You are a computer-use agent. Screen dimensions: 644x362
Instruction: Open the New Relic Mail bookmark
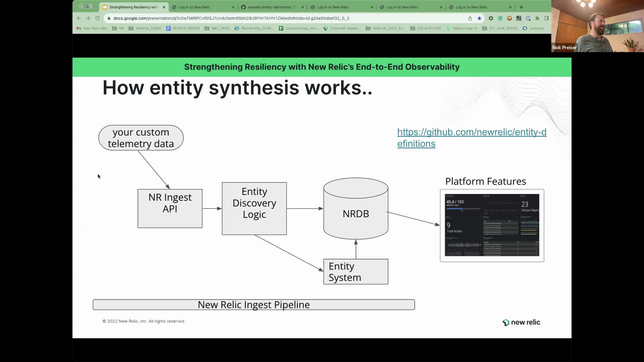click(92, 28)
